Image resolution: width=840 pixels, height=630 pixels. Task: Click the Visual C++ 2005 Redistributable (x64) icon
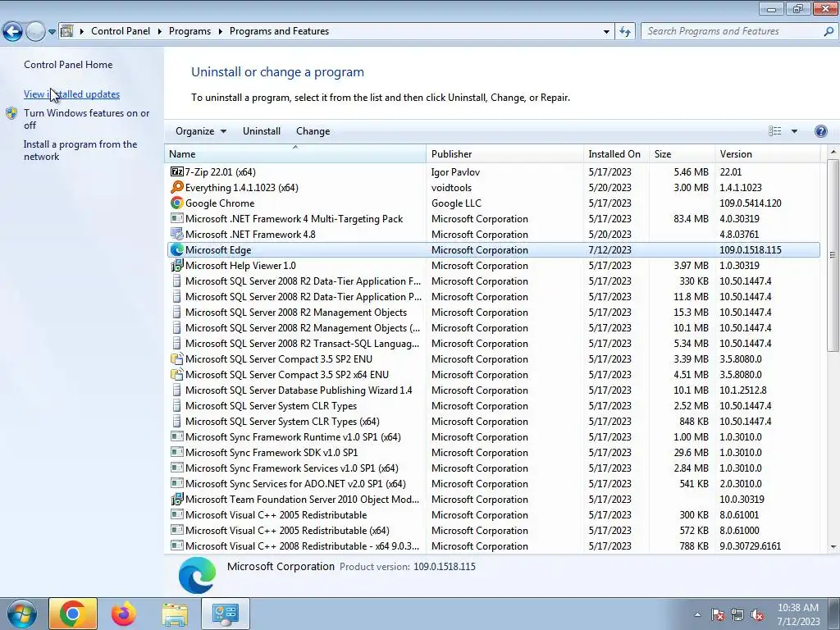click(x=176, y=530)
